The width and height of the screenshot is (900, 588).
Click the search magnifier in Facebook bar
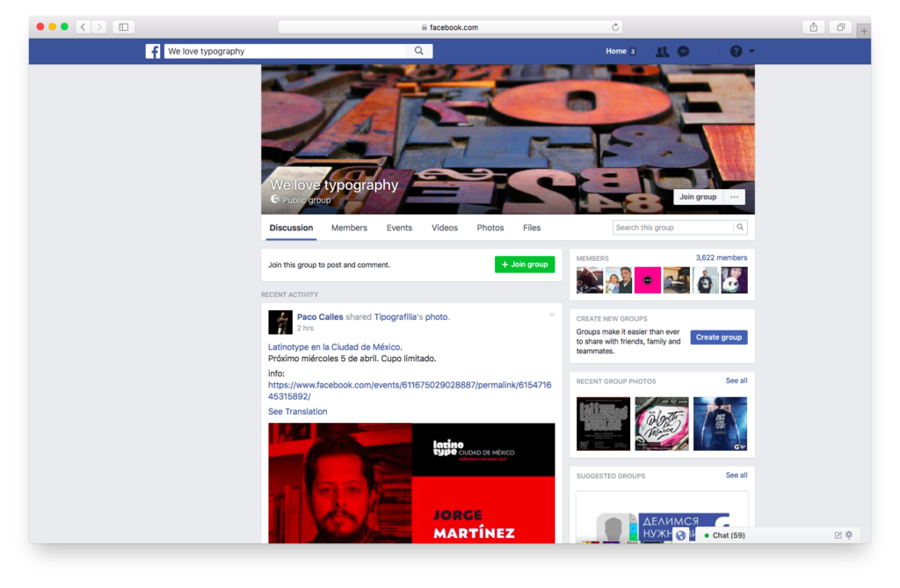point(419,51)
